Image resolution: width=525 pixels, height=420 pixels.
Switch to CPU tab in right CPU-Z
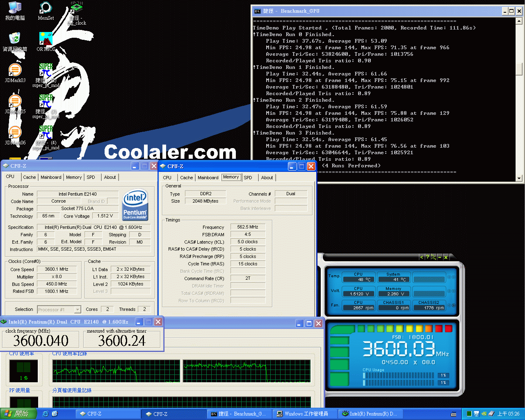click(x=167, y=178)
